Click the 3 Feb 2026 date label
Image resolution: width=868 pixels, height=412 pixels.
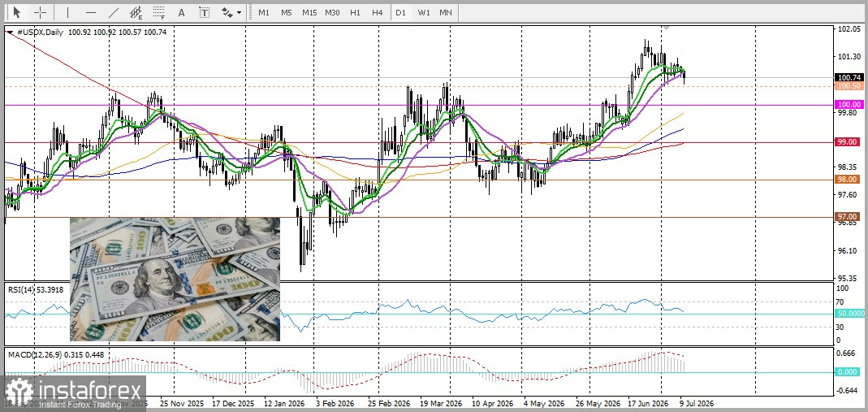pyautogui.click(x=333, y=402)
